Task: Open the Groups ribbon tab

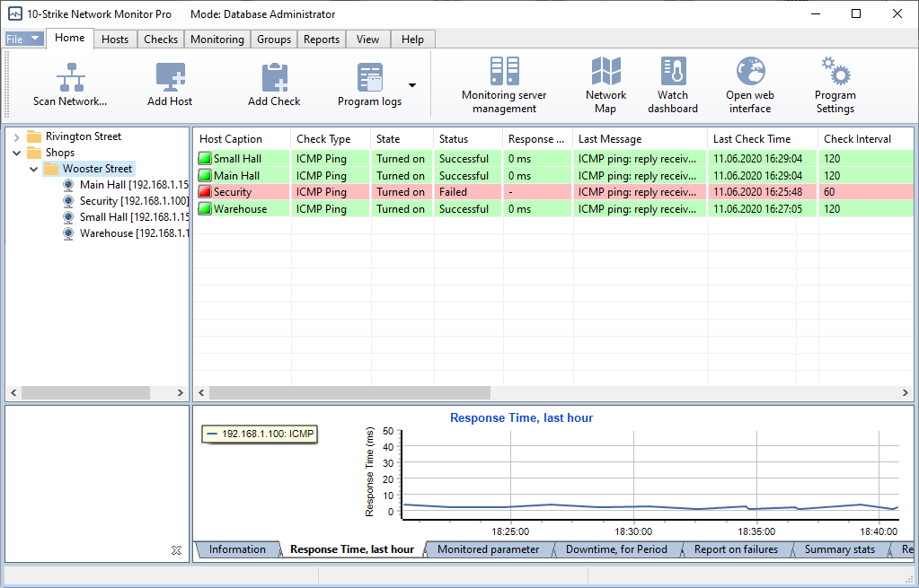Action: pos(274,39)
